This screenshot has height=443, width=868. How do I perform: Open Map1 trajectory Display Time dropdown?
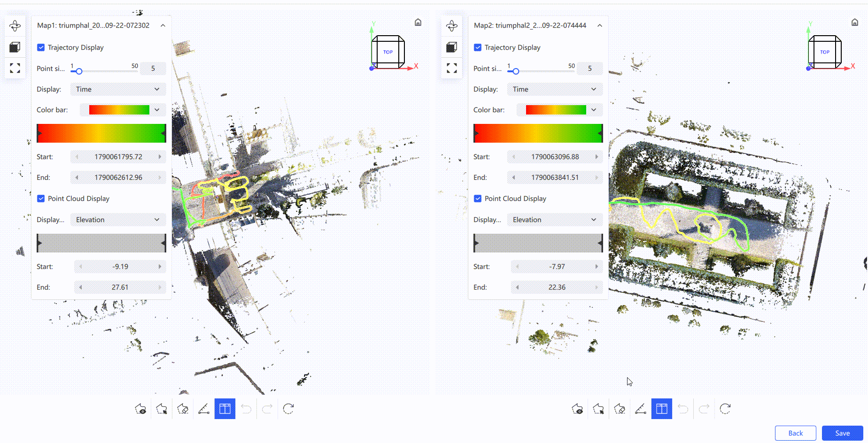(x=118, y=89)
